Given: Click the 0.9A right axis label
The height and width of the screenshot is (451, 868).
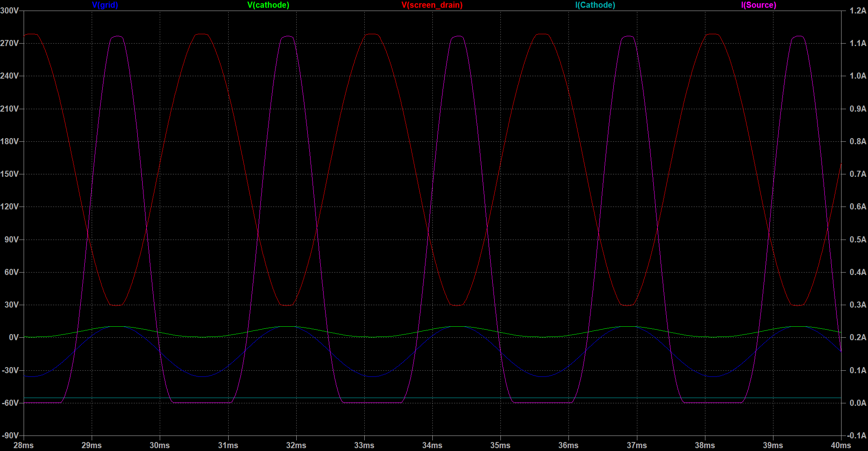Looking at the screenshot, I should [x=858, y=109].
